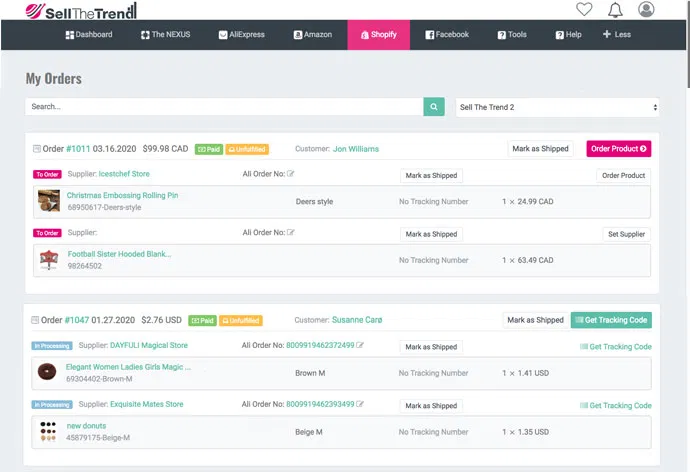Viewport: 690px width, 472px height.
Task: Open Elegant Women Ladies product thumbnail
Action: 47,372
